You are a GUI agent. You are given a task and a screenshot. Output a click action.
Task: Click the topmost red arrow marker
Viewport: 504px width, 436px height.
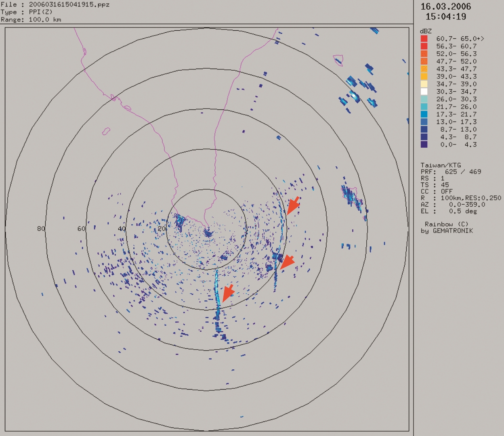point(293,206)
